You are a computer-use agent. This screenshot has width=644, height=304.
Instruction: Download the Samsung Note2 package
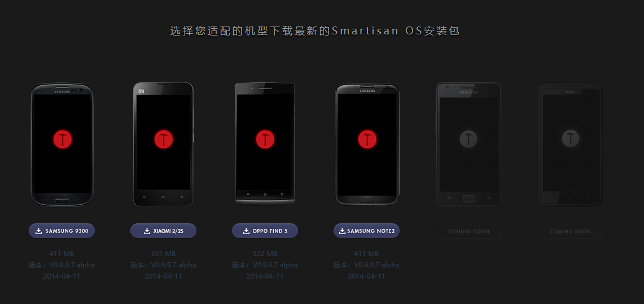tap(366, 231)
